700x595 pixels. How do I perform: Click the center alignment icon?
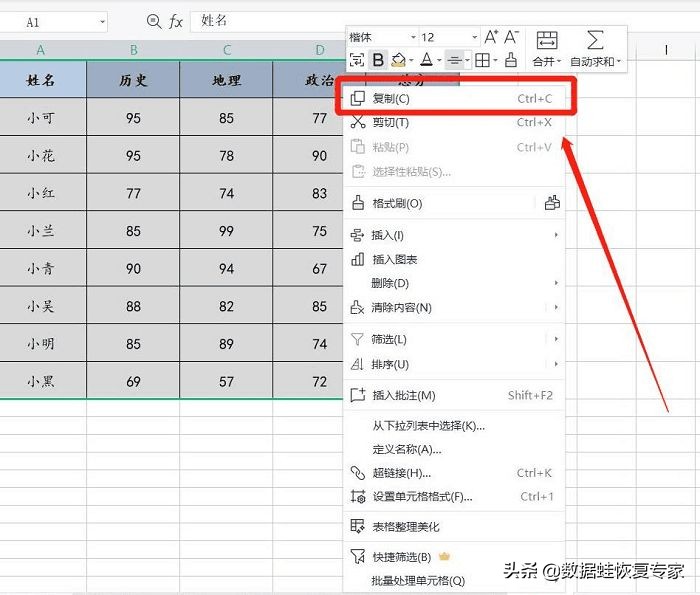[454, 60]
